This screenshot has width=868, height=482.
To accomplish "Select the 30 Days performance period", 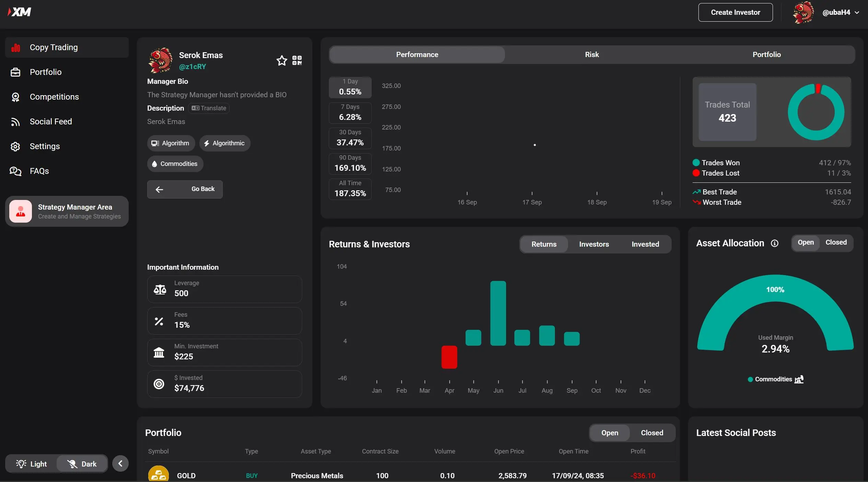I will 350,138.
